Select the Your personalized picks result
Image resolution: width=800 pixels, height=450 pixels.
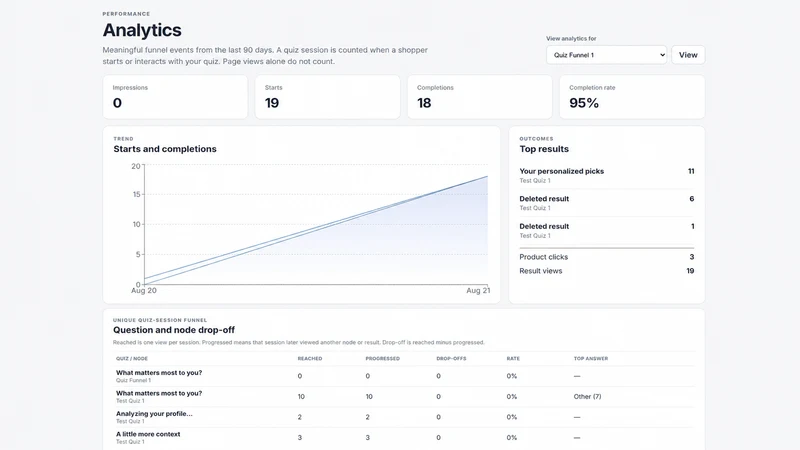click(x=607, y=175)
